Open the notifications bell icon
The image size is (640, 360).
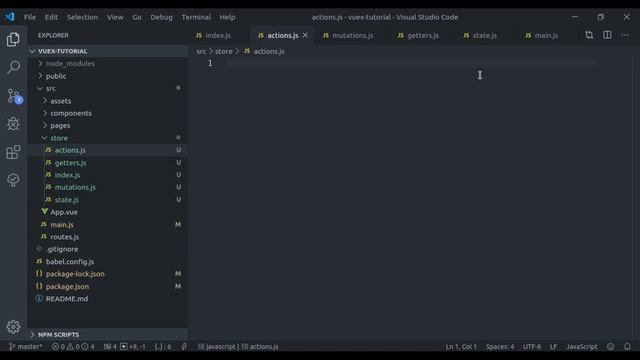627,347
